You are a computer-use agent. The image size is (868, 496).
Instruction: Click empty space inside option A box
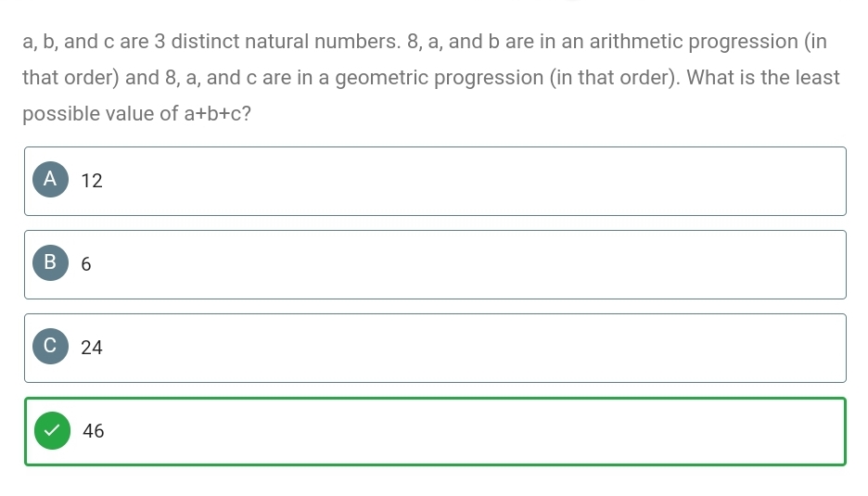pyautogui.click(x=470, y=181)
